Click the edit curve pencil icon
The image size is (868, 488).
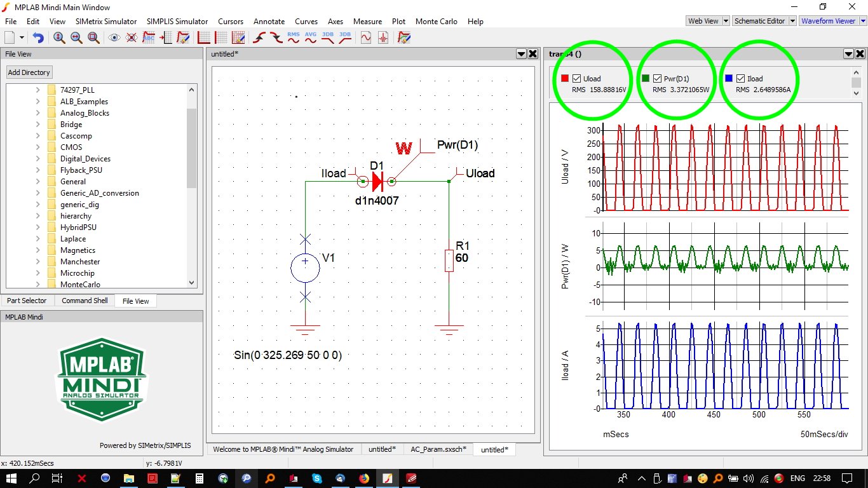pyautogui.click(x=183, y=38)
